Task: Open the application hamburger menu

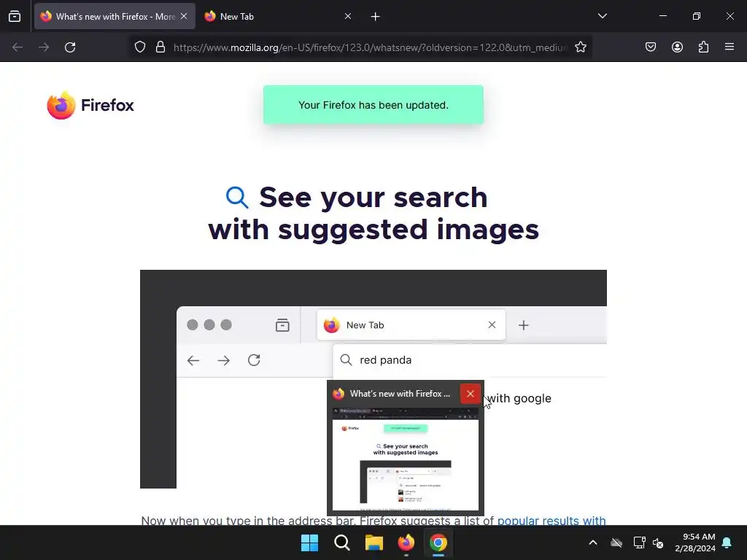Action: coord(729,47)
